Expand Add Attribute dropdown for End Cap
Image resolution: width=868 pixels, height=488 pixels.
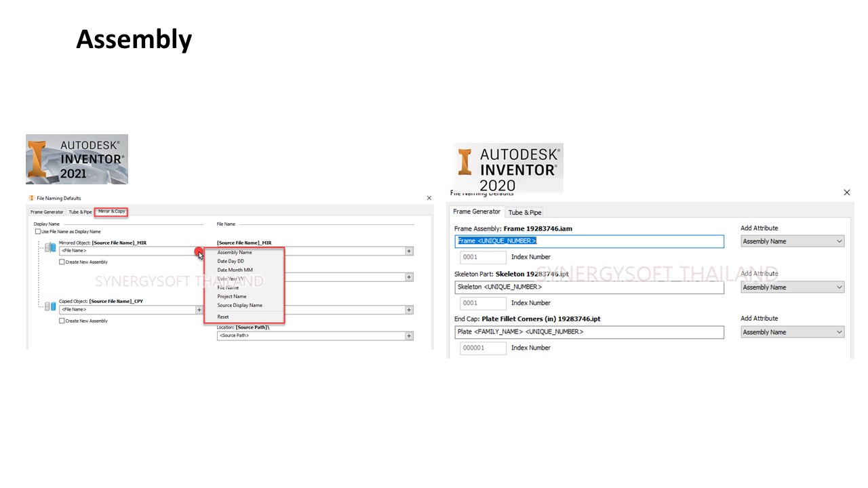point(792,332)
